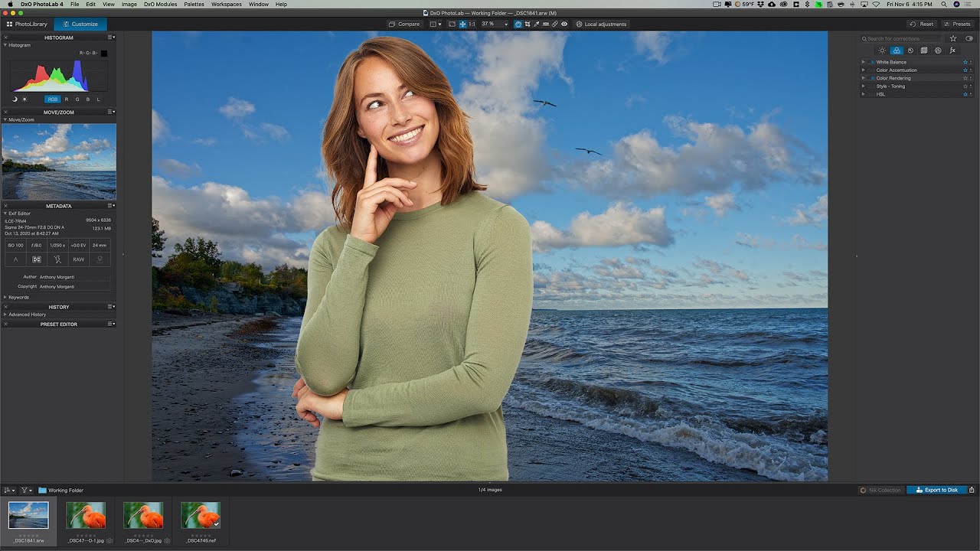Pick the white balance eyedropper tool
Viewport: 980px width, 551px height.
(537, 24)
